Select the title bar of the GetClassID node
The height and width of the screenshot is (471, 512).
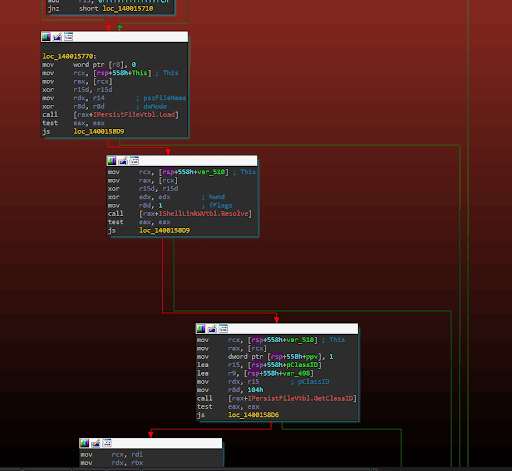click(x=277, y=329)
